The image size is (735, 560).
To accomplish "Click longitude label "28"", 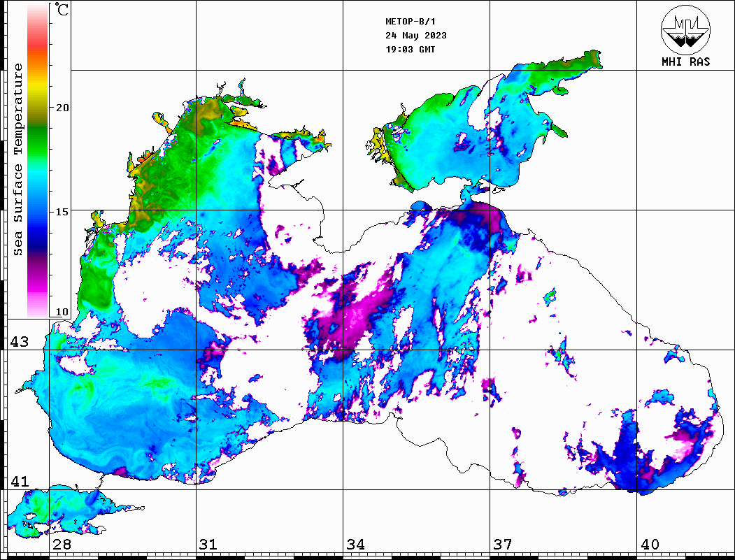I will (62, 545).
